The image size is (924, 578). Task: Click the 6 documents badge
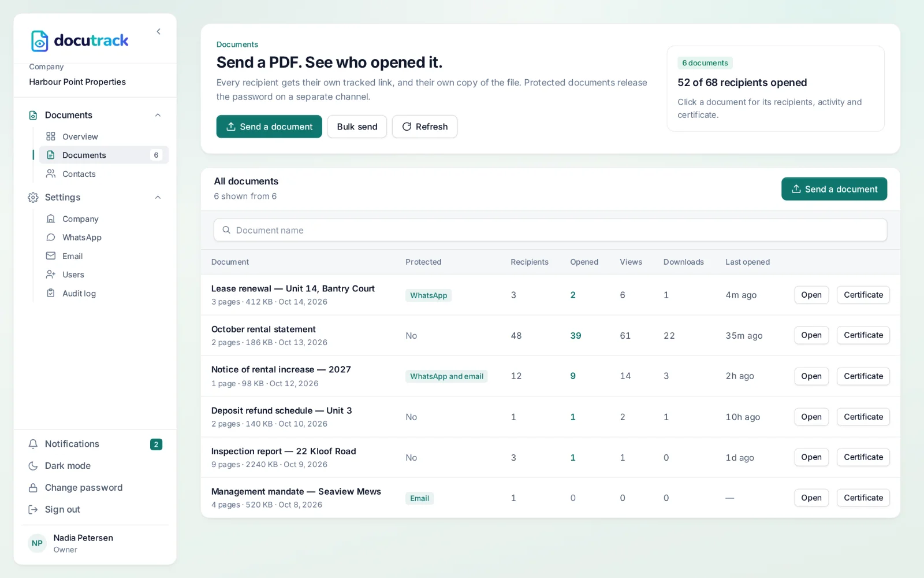pos(705,63)
